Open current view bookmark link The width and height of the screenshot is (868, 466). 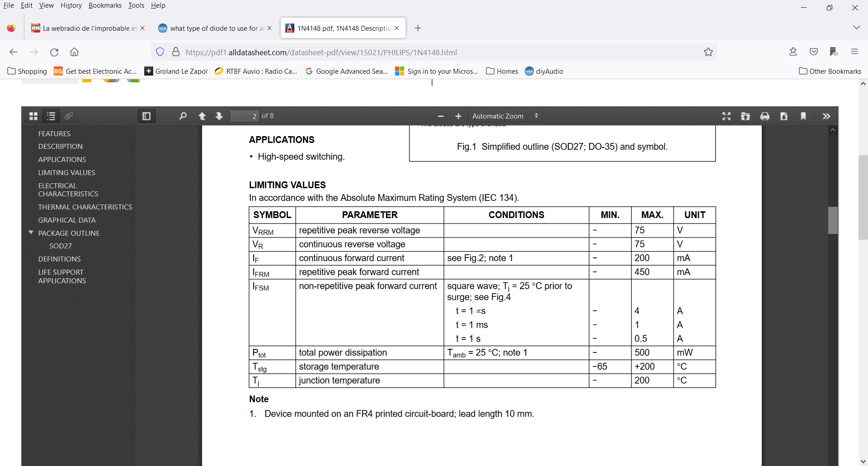[803, 116]
